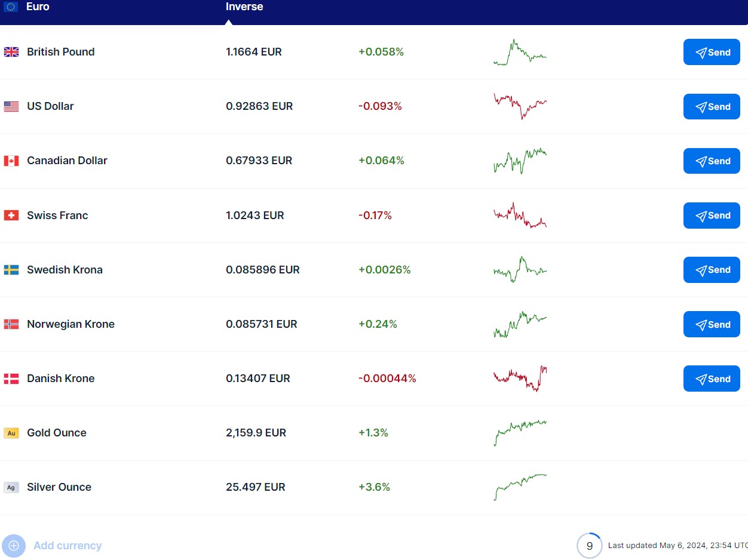The width and height of the screenshot is (748, 560).
Task: Click the Swedish Krona currency name
Action: pyautogui.click(x=65, y=270)
